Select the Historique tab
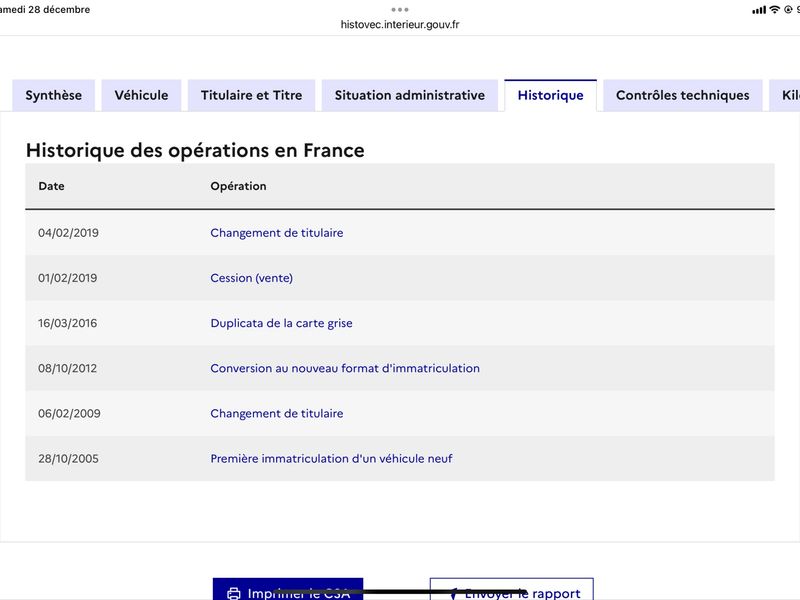This screenshot has width=800, height=600. [551, 95]
